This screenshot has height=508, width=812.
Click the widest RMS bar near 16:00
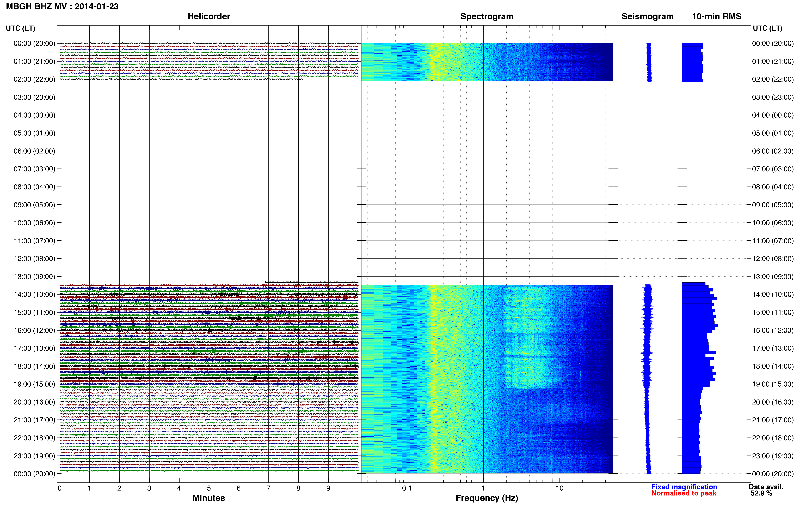pyautogui.click(x=700, y=326)
